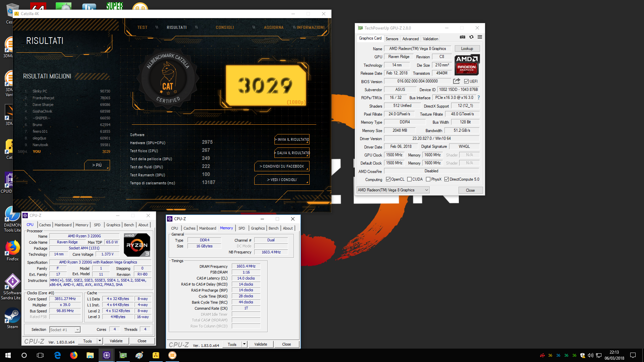Take GPU-Z screenshot with camera icon

click(x=463, y=37)
